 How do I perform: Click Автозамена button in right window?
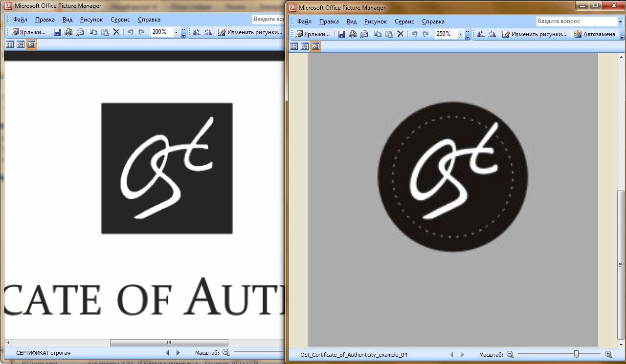pyautogui.click(x=595, y=34)
